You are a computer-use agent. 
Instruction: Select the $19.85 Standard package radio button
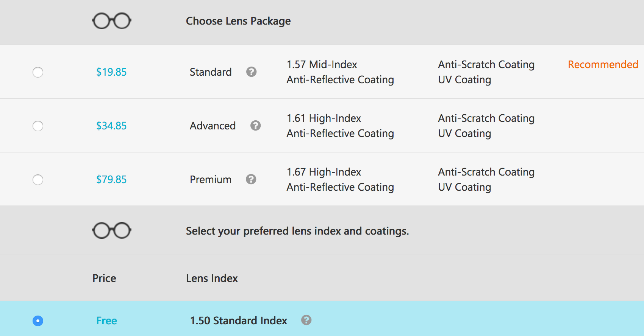(x=38, y=72)
